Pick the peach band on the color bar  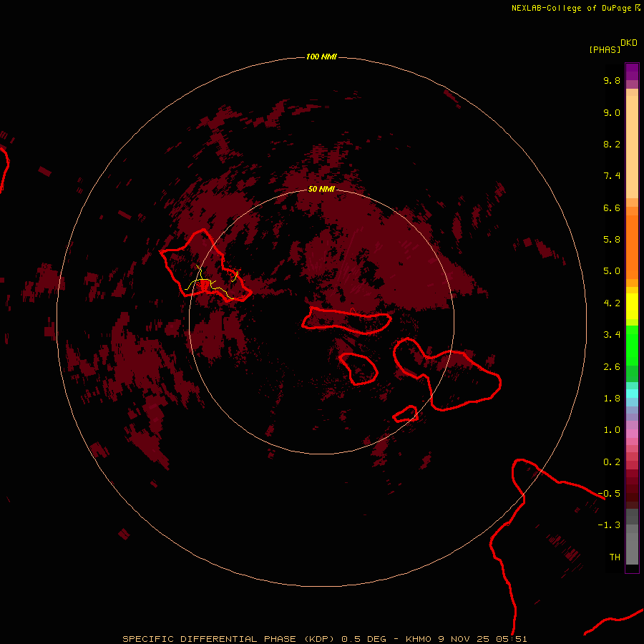pos(632,147)
